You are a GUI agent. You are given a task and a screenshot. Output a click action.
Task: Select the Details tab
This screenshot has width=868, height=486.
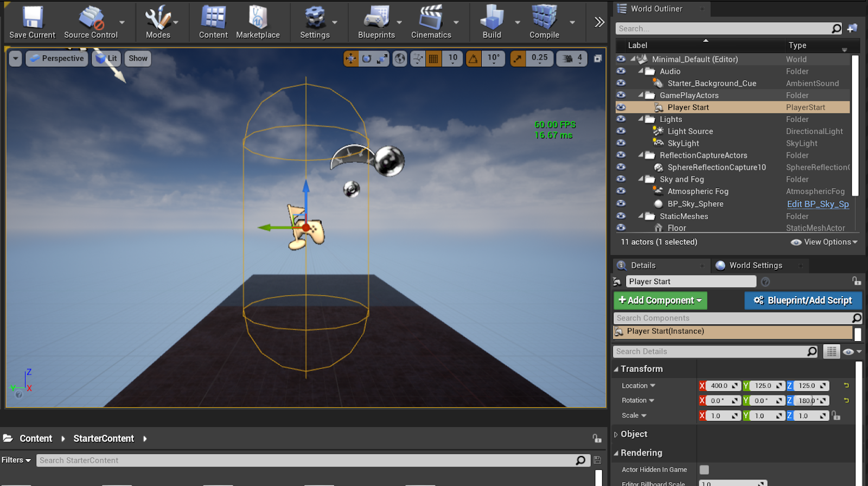pyautogui.click(x=643, y=265)
